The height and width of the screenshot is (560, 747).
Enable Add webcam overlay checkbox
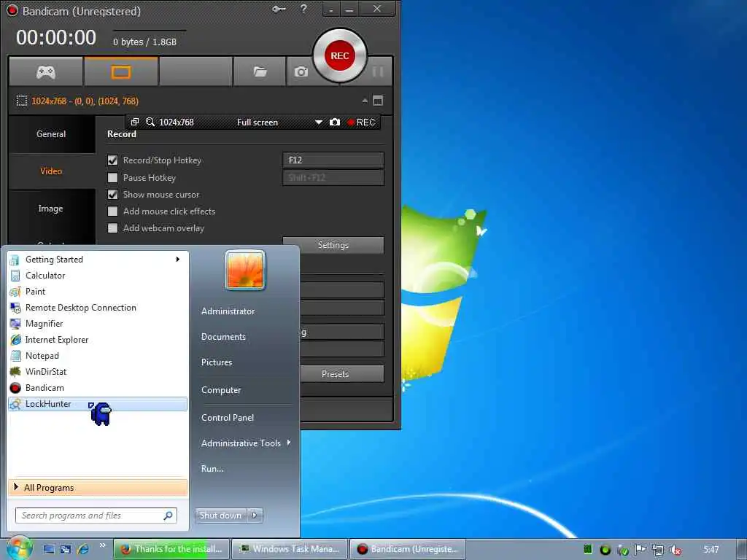point(113,228)
